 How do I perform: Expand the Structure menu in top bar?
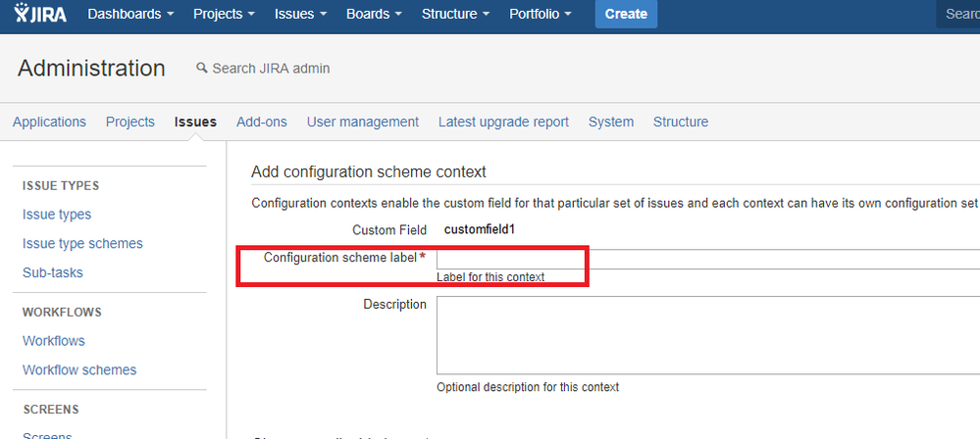[x=455, y=14]
